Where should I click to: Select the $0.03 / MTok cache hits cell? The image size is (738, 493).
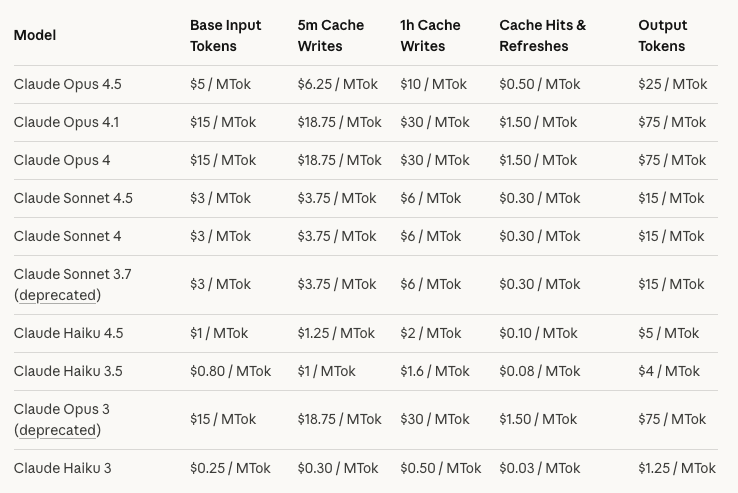[540, 469]
